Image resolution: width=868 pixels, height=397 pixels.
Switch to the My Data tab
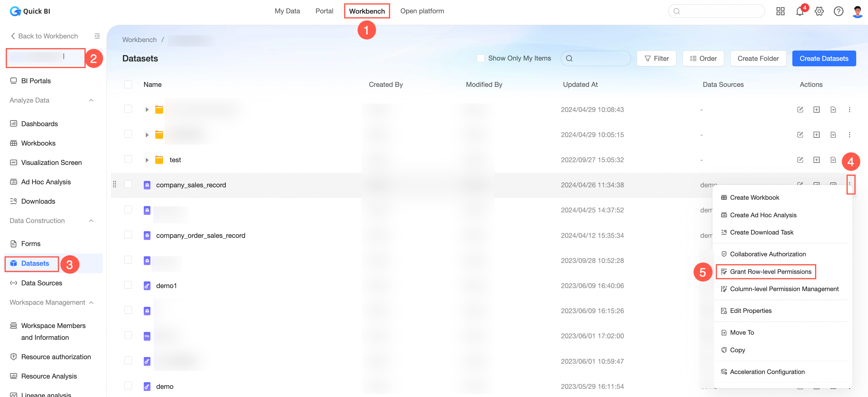[x=287, y=11]
